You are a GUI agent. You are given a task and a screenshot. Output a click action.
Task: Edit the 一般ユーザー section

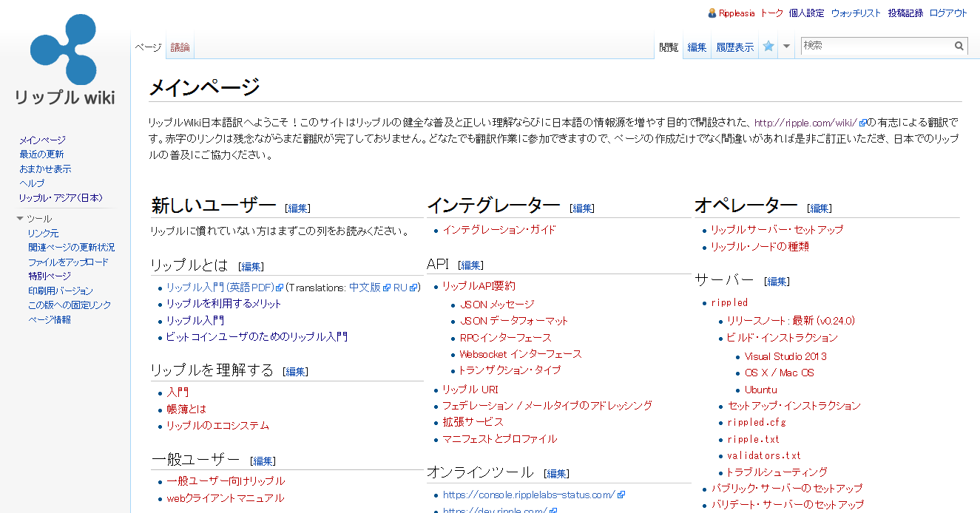263,461
